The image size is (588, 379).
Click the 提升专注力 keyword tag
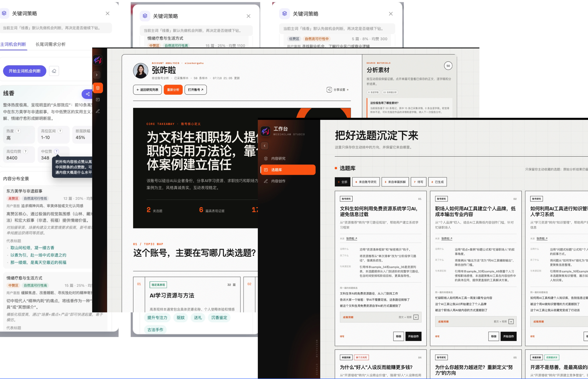(157, 318)
